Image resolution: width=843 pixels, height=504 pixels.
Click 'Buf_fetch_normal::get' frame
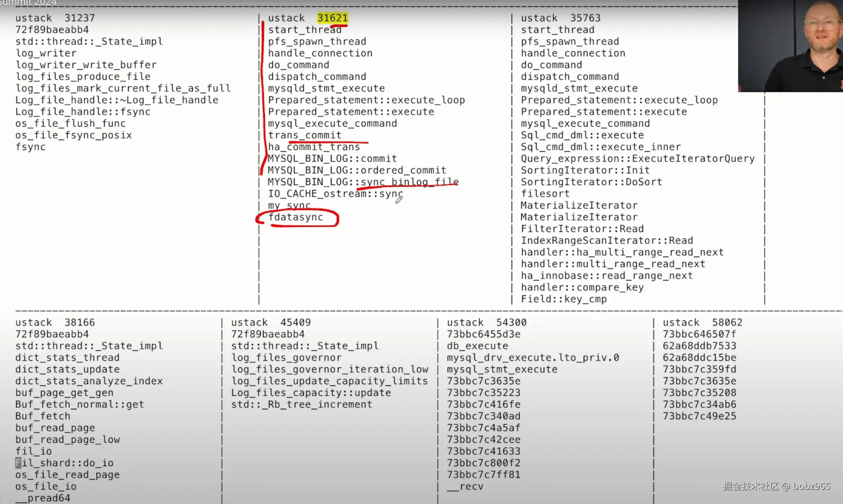80,404
